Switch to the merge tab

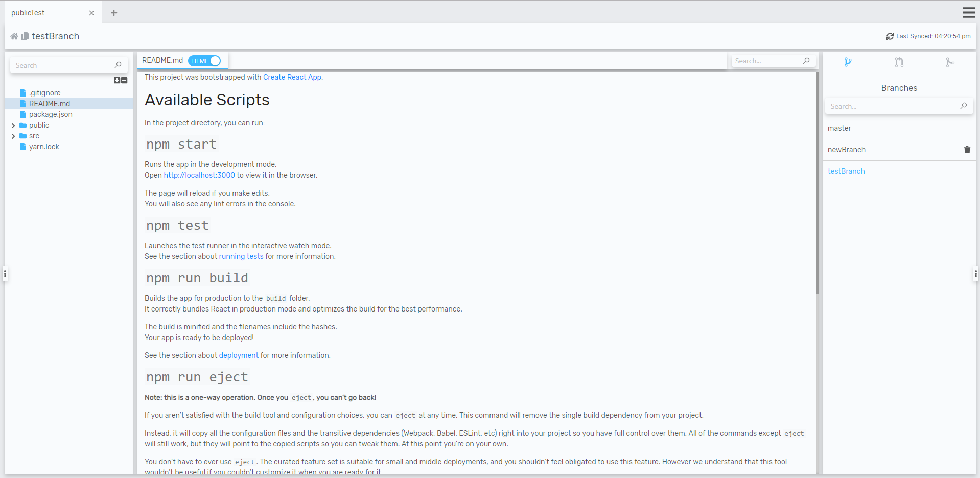950,62
